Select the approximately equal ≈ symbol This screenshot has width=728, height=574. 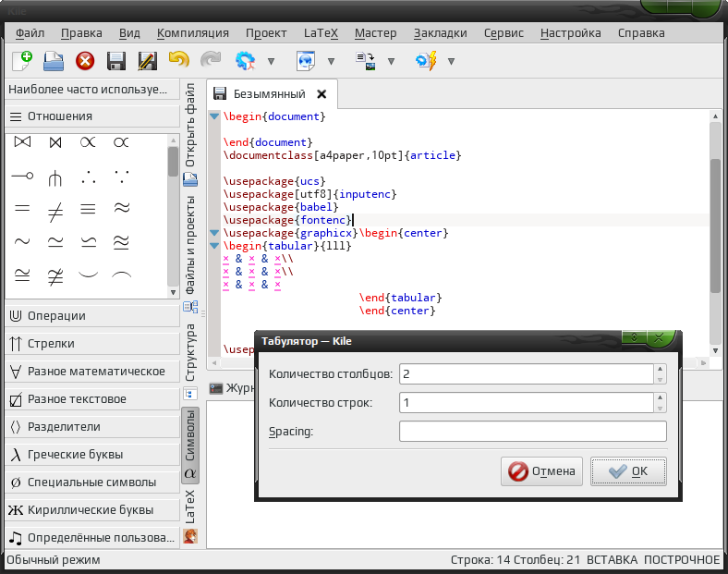121,208
